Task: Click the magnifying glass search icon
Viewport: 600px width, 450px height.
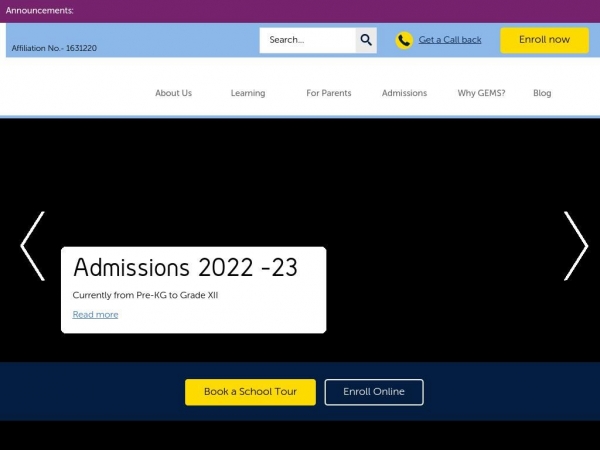Action: [366, 40]
